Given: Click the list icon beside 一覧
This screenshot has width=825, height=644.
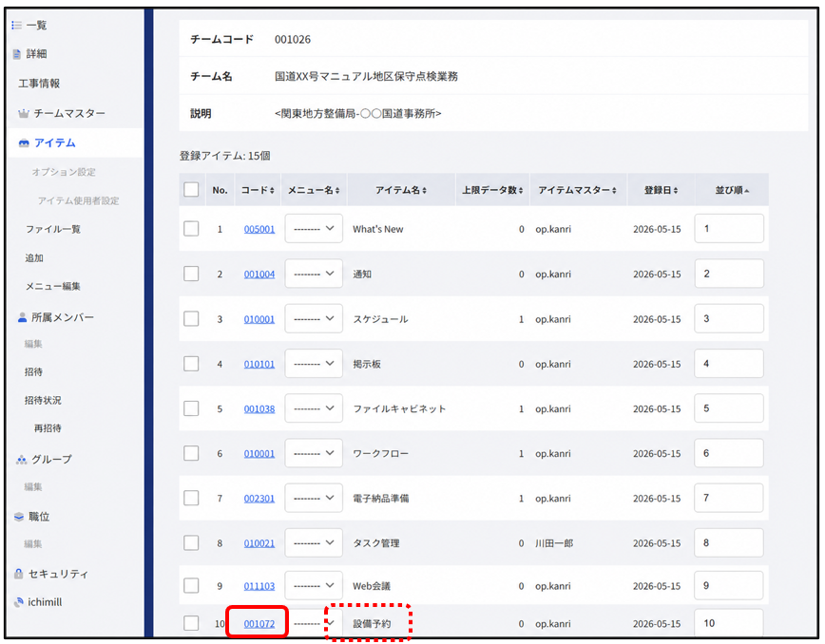Looking at the screenshot, I should pos(17,26).
